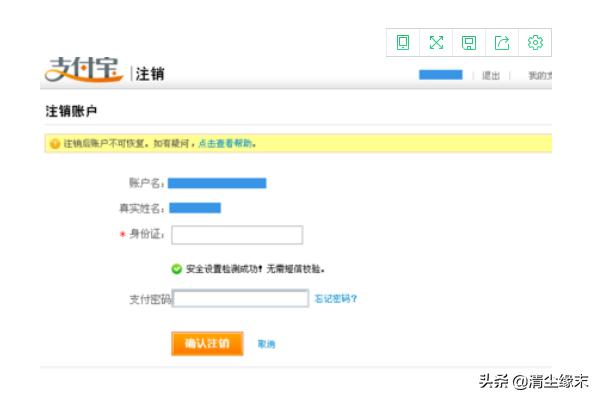Open the settings gear icon

pyautogui.click(x=535, y=42)
